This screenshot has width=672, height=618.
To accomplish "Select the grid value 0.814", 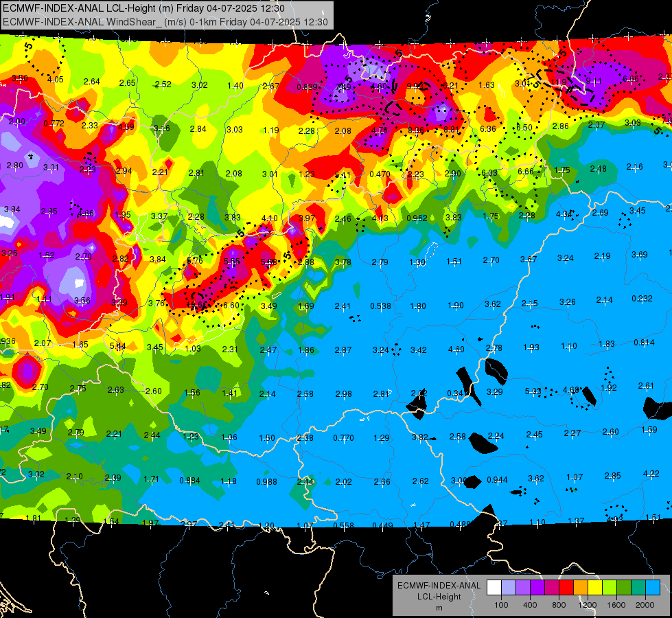I will tap(644, 342).
